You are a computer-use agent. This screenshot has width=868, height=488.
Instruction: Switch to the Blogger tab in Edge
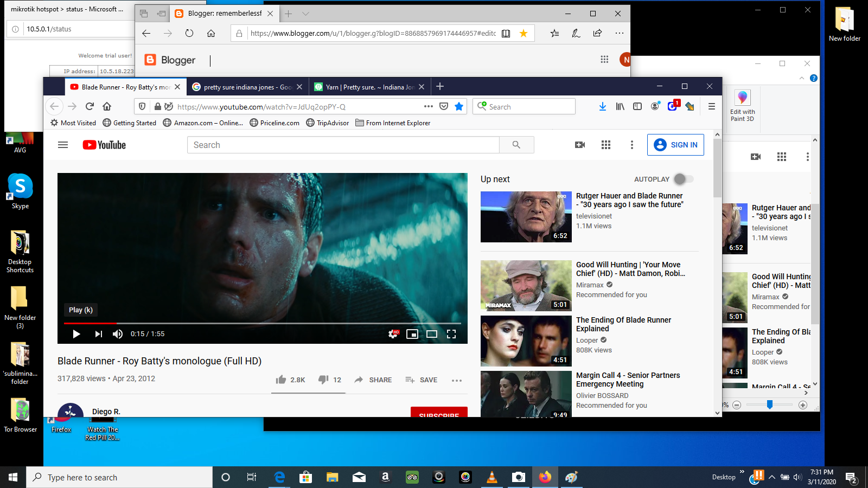225,14
